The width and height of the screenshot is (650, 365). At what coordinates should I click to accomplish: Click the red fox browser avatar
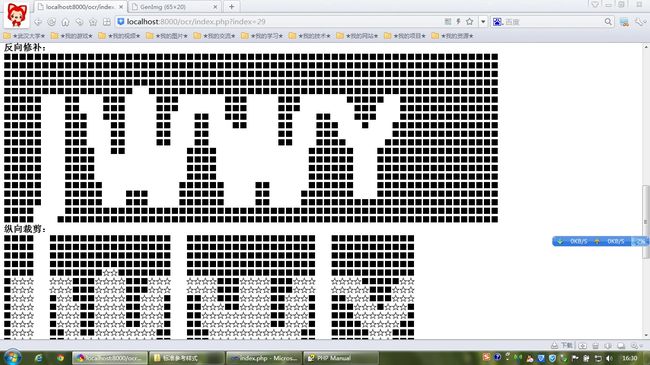17,15
